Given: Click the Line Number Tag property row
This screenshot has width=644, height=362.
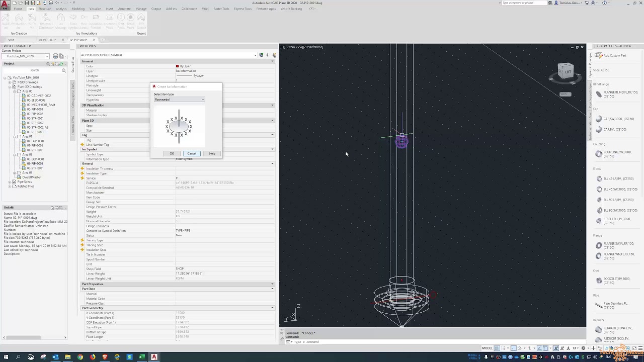Looking at the screenshot, I should (x=178, y=145).
